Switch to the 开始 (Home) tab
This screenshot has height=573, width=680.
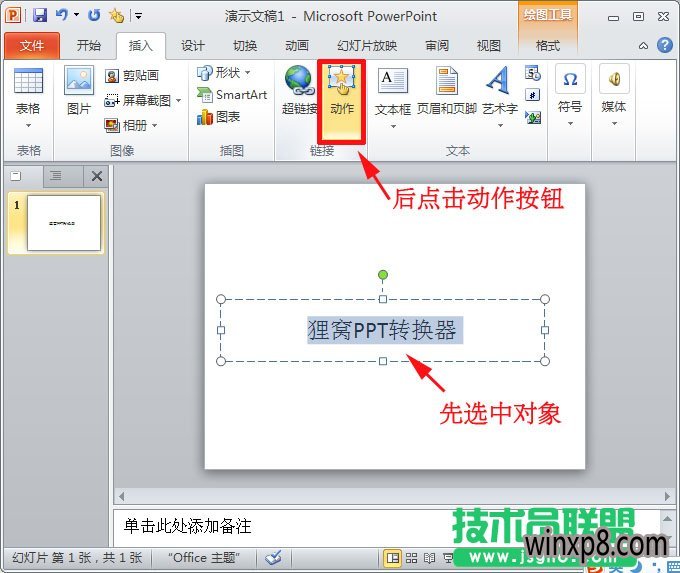point(88,46)
